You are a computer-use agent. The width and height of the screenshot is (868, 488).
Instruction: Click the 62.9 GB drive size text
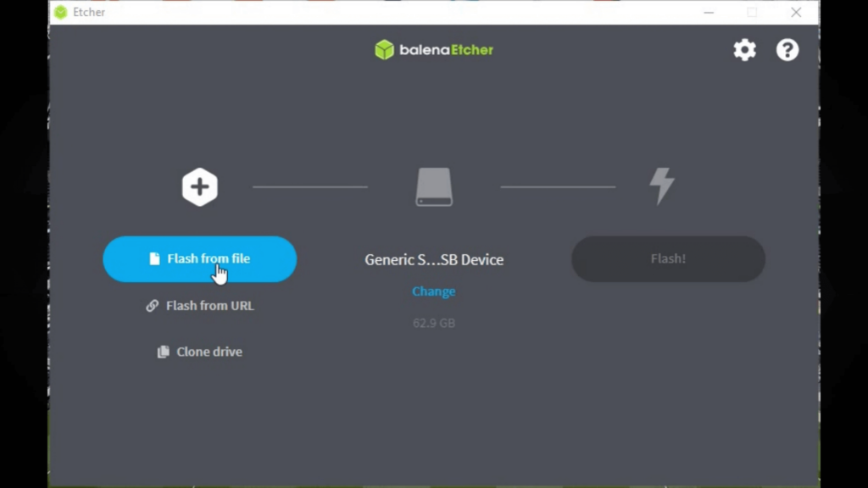click(434, 323)
